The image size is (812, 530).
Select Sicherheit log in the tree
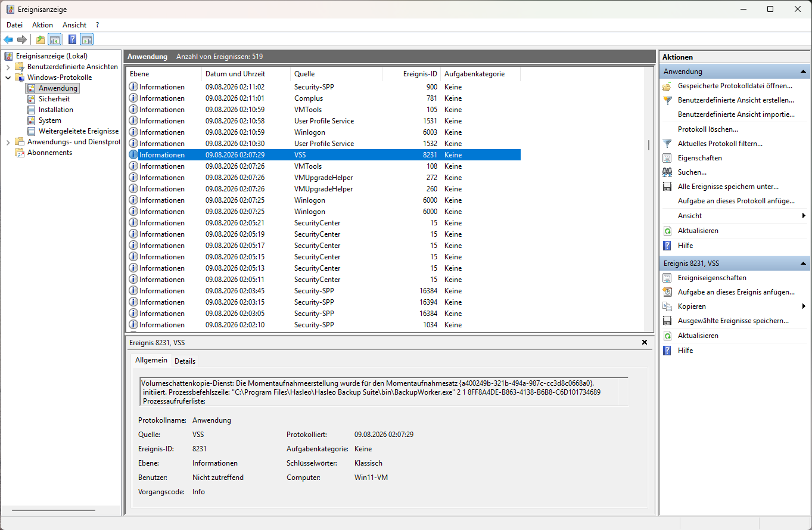click(54, 99)
